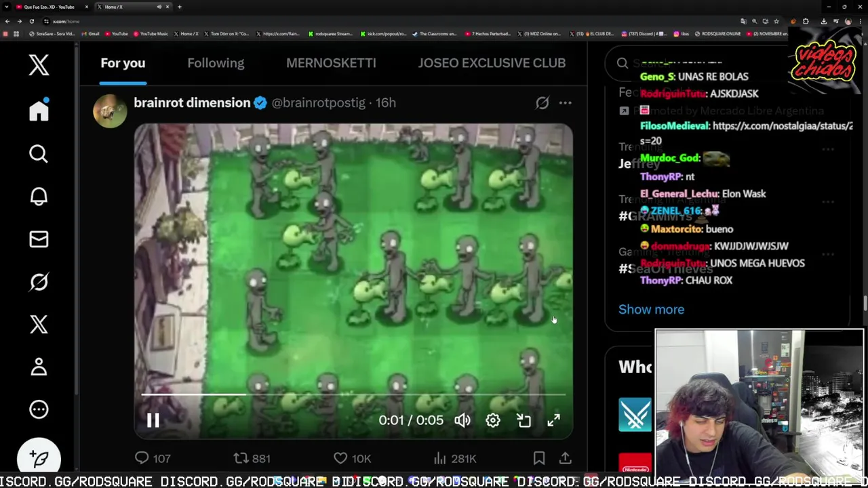Open the MERNOSKETTI tab

[331, 63]
